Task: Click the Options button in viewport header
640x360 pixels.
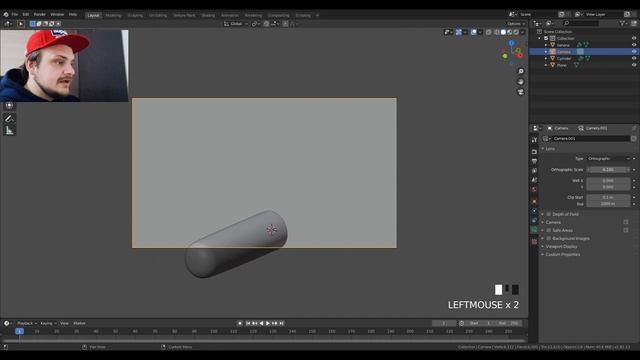Action: 516,24
